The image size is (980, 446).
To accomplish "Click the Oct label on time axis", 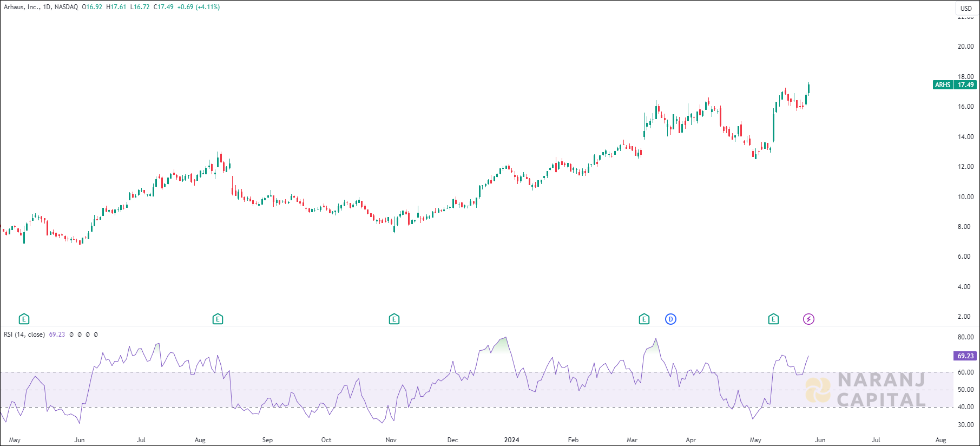I will [x=326, y=440].
